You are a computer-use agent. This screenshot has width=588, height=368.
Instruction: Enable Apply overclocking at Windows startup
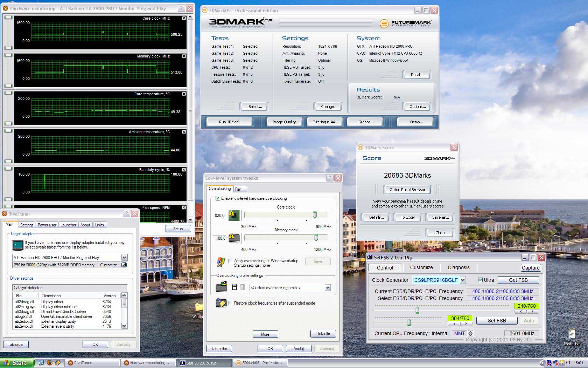231,261
